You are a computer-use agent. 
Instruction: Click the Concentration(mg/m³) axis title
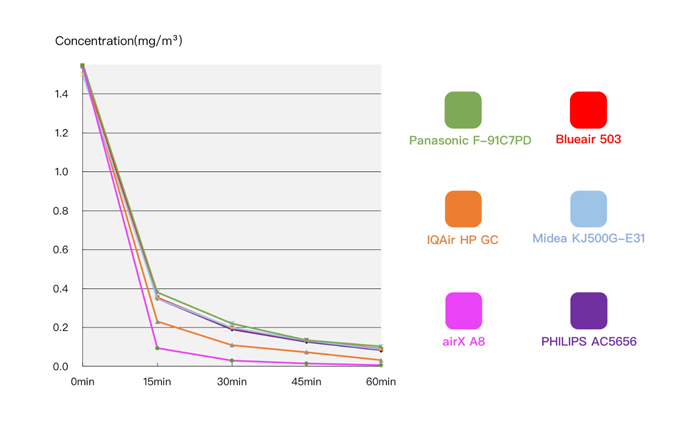click(118, 41)
